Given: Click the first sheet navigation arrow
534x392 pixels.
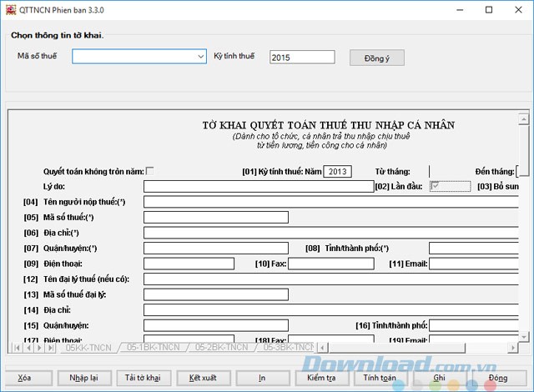Looking at the screenshot, I should point(16,348).
